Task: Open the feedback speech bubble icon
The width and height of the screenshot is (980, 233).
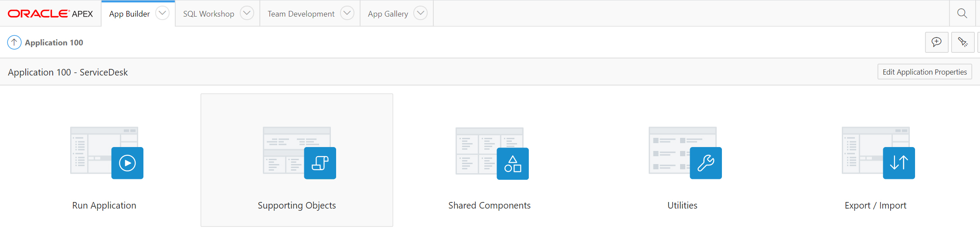Action: [x=936, y=42]
